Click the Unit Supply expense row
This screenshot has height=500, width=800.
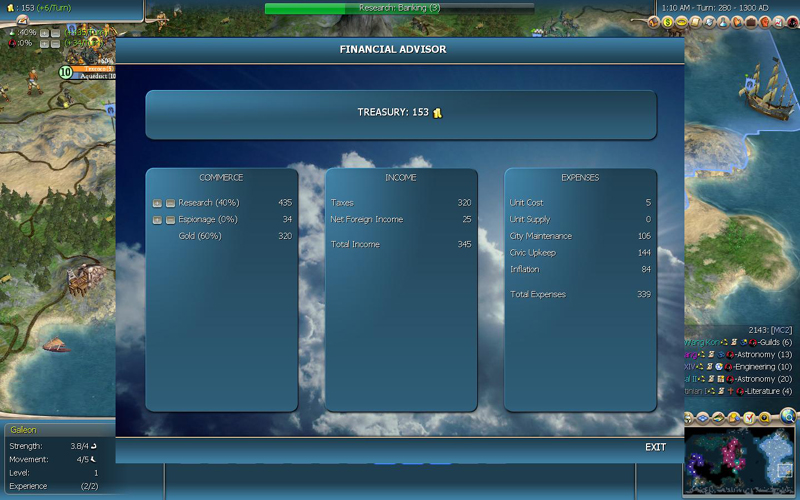pos(580,219)
